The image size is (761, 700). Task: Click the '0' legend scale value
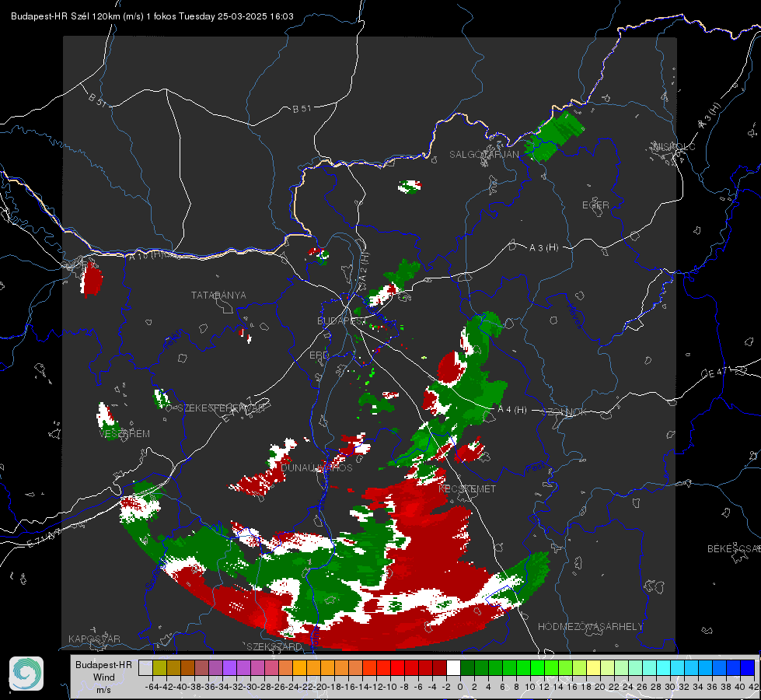460,687
